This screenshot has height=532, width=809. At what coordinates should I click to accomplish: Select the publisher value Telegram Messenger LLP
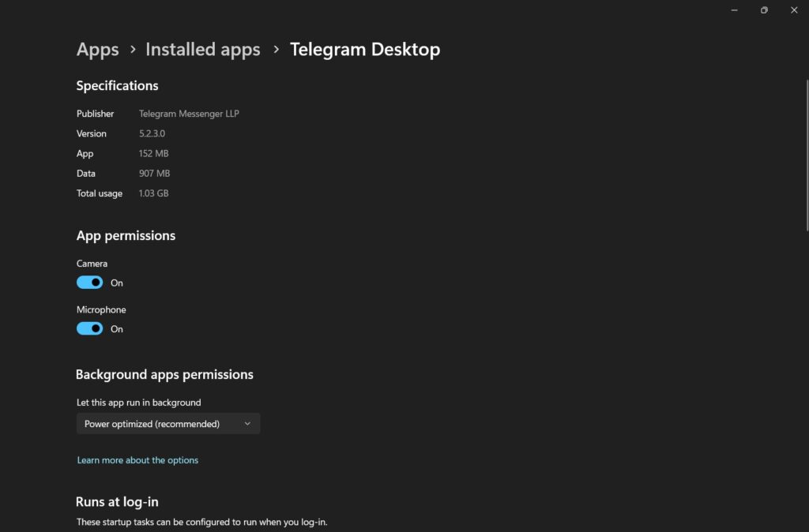(x=189, y=114)
